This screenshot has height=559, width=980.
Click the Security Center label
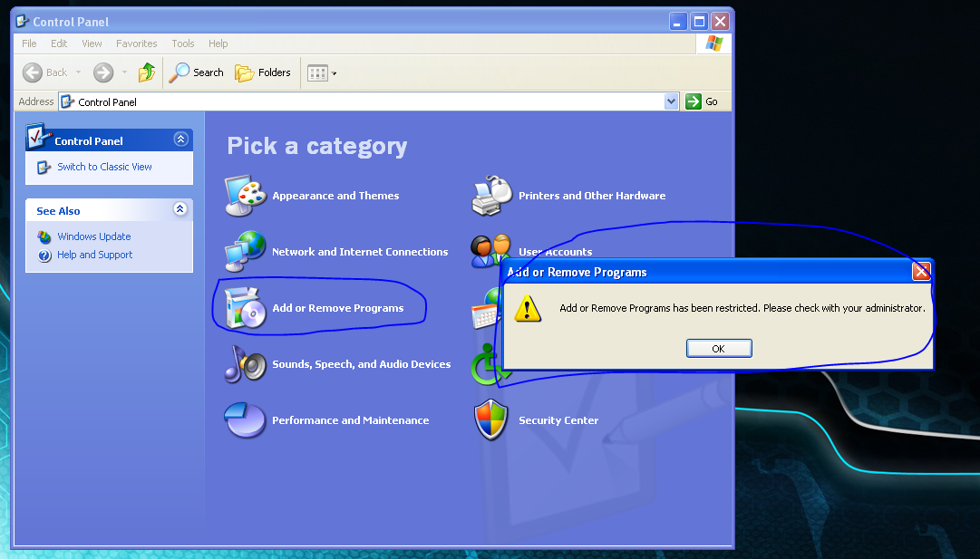(x=558, y=420)
